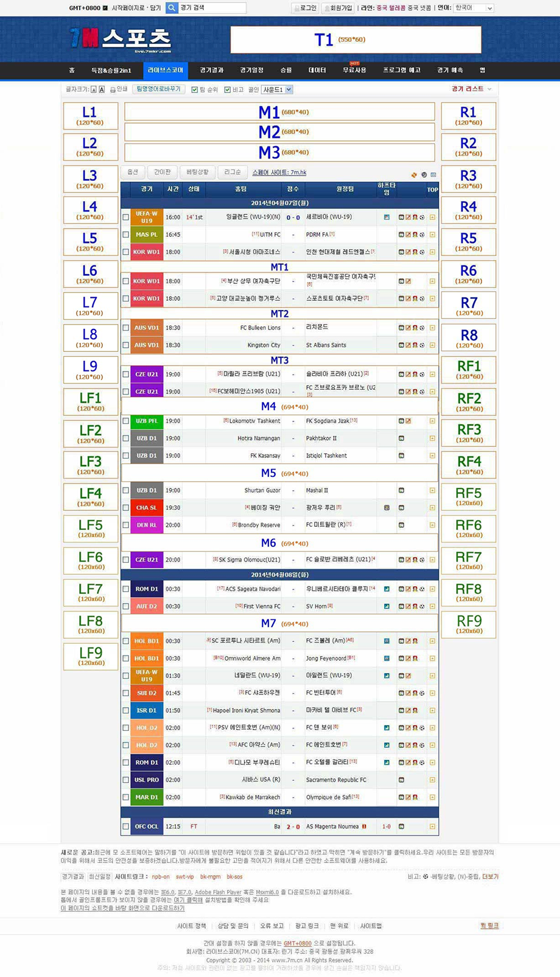This screenshot has height=977, width=560.
Task: Toggle the 팀 순위 checkbox
Action: coord(195,90)
